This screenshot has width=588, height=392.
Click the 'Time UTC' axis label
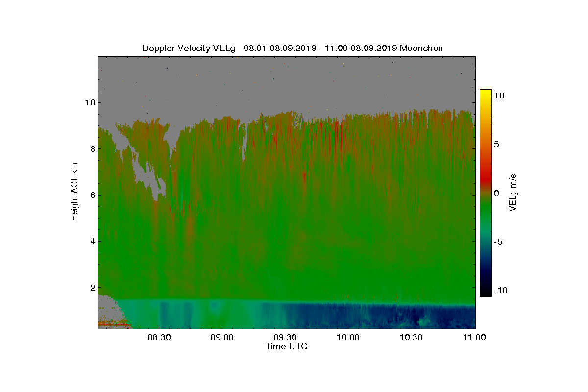(287, 346)
